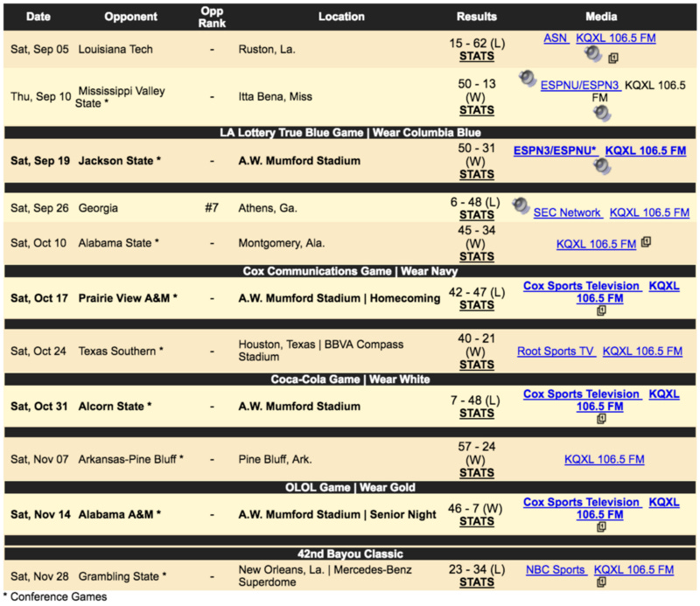The width and height of the screenshot is (700, 606).
Task: Open KQXL 106.5 FM link in Texas Southern row
Action: pyautogui.click(x=642, y=352)
